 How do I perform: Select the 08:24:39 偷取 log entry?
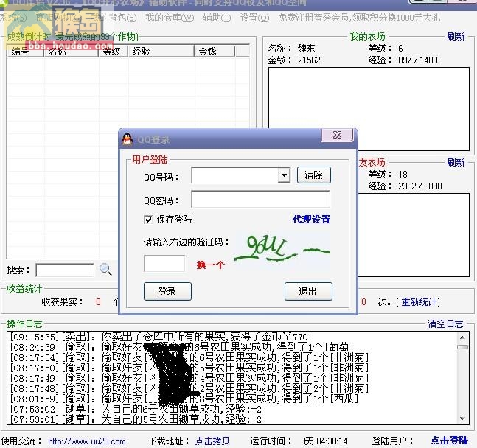point(181,347)
